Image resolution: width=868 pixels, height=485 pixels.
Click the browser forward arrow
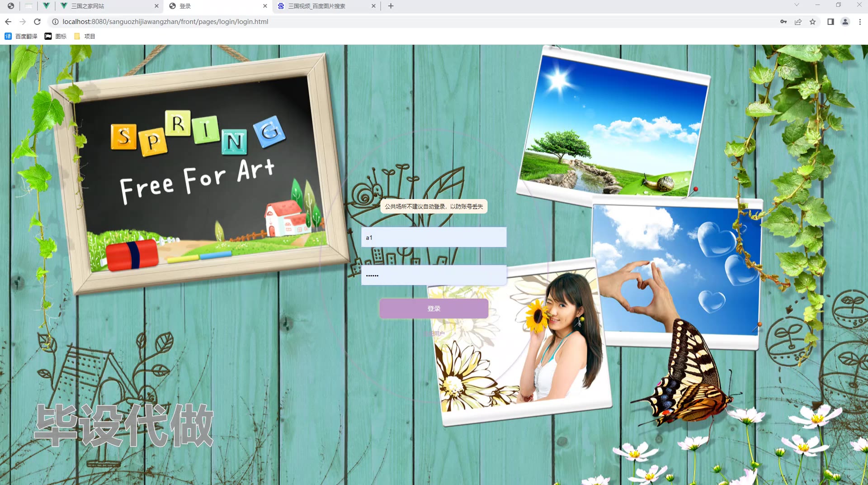click(23, 22)
